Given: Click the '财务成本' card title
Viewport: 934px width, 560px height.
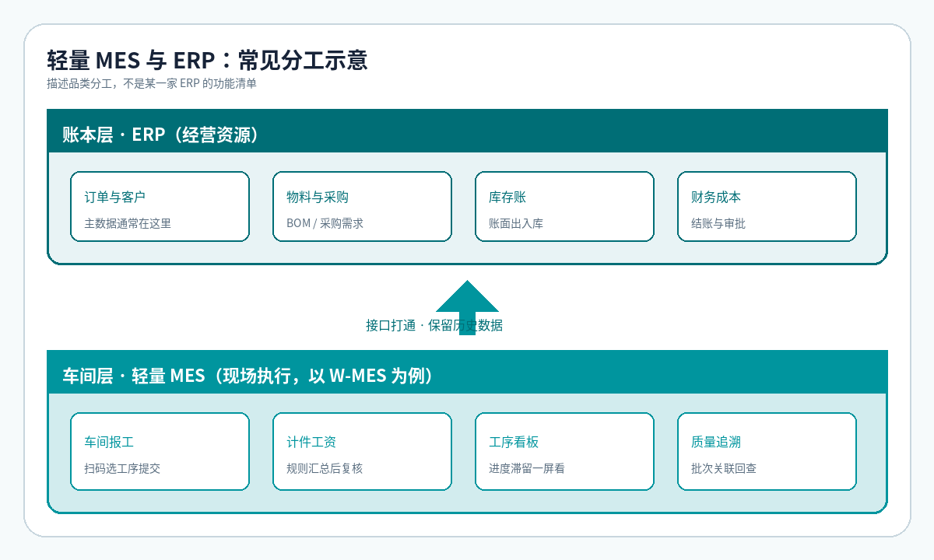Looking at the screenshot, I should pos(716,198).
